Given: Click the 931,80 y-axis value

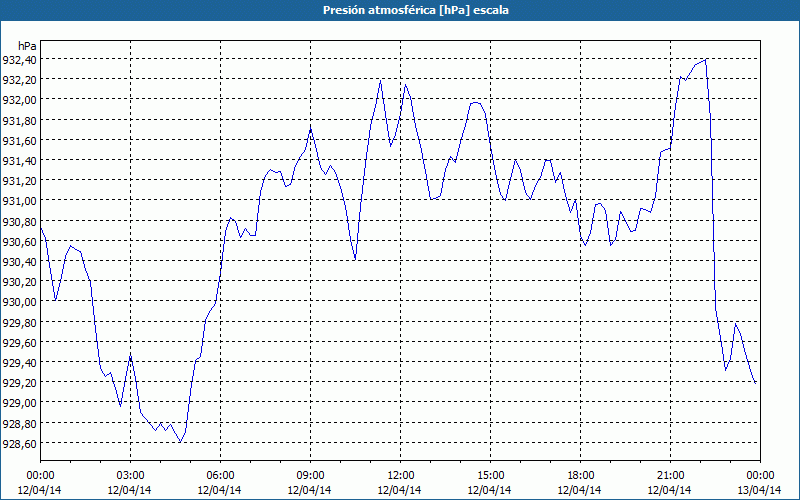Looking at the screenshot, I should coord(19,120).
